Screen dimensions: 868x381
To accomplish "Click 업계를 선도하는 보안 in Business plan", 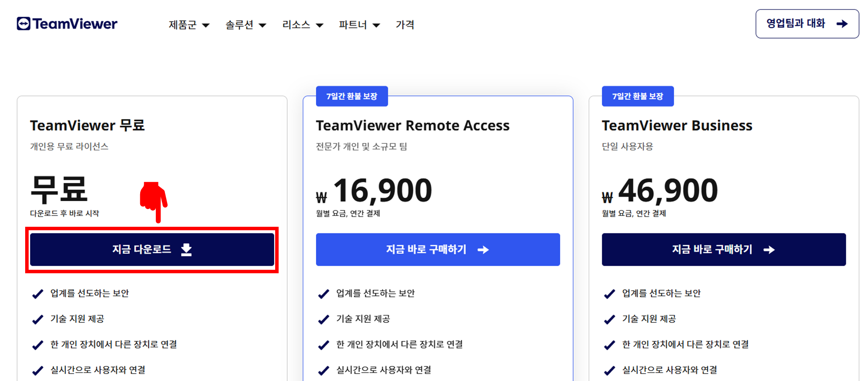I will click(x=661, y=293).
